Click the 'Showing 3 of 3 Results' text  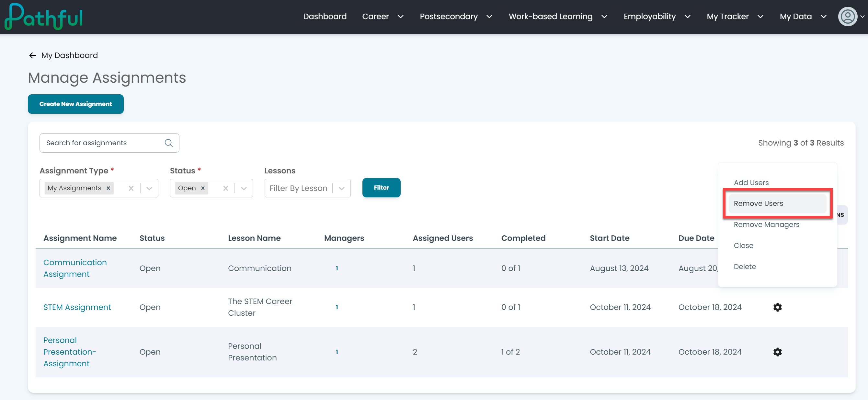[x=801, y=143]
